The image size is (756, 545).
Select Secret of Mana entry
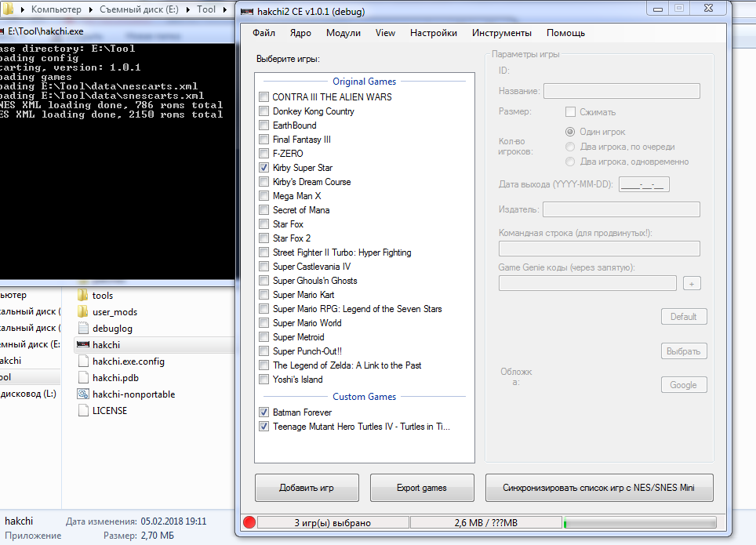click(301, 210)
